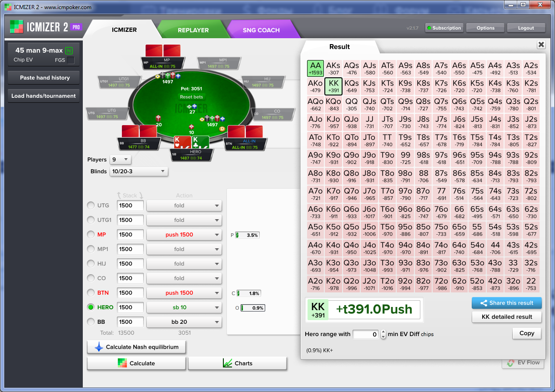This screenshot has width=555, height=392.
Task: Calculate Nash equilibrium
Action: (136, 347)
